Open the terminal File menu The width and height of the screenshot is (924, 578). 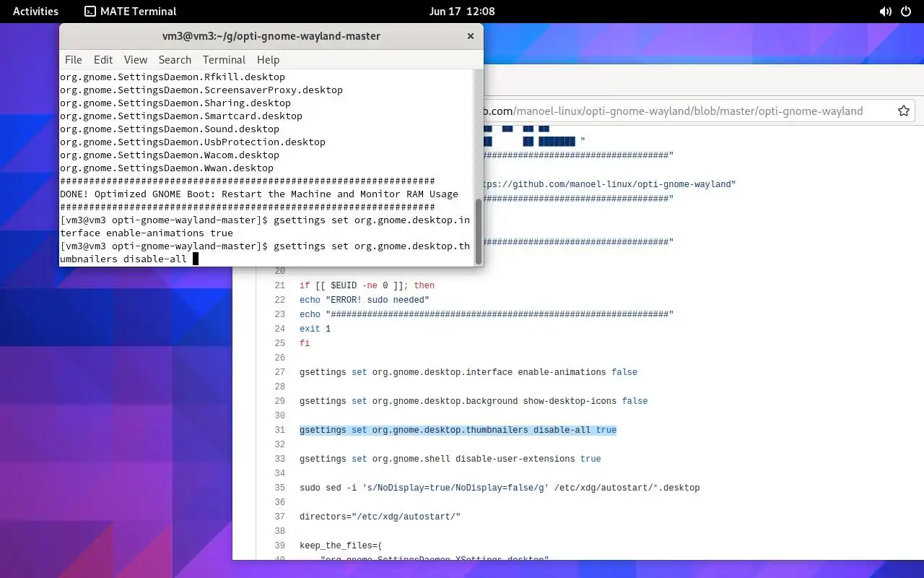[74, 60]
